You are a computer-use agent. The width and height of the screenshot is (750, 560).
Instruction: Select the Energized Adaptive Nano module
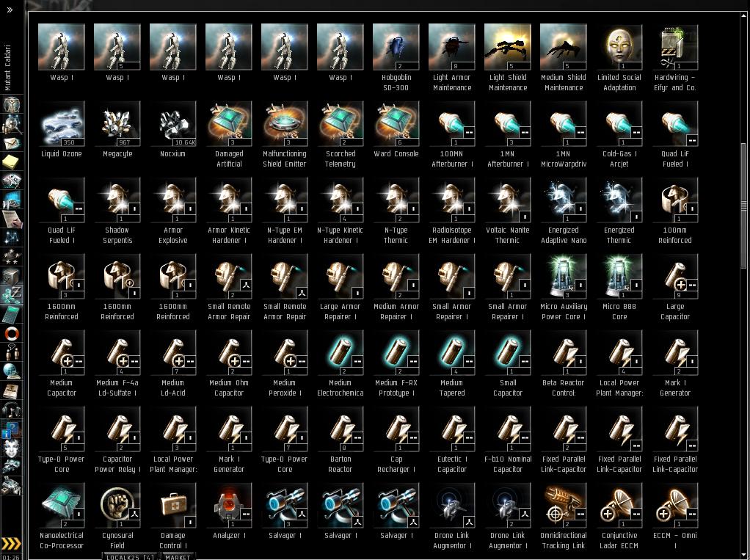coord(564,211)
